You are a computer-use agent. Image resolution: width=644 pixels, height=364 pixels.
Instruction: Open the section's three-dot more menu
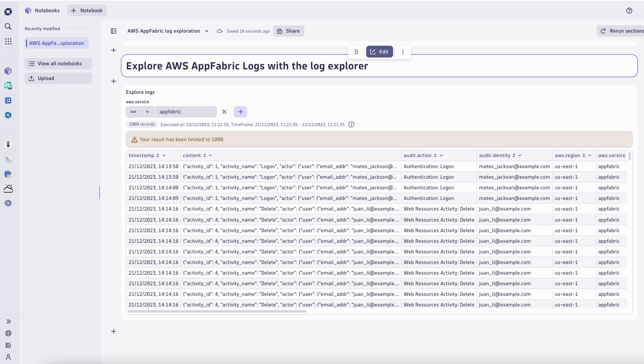point(403,52)
